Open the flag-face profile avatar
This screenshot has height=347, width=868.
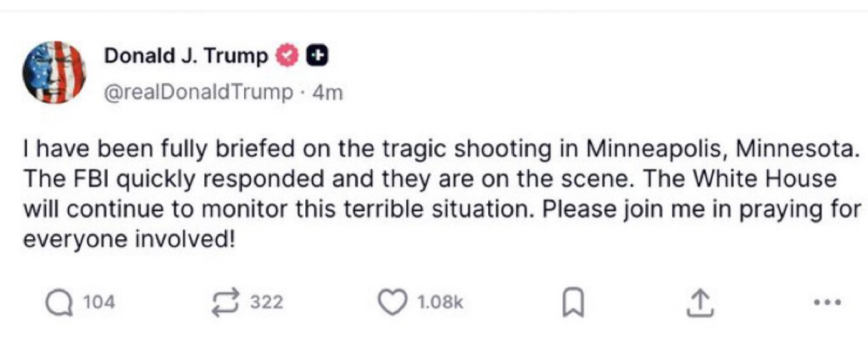54,72
